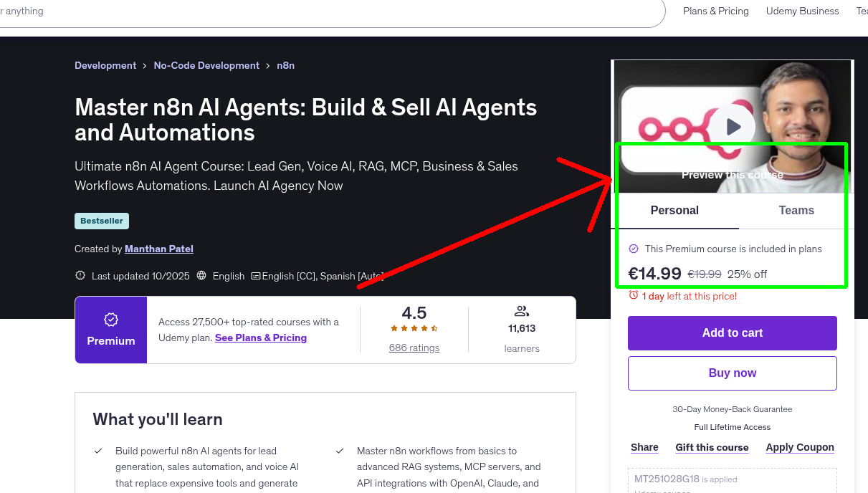Switch to the Teams tab
Screen dimensions: 868x493
[796, 210]
